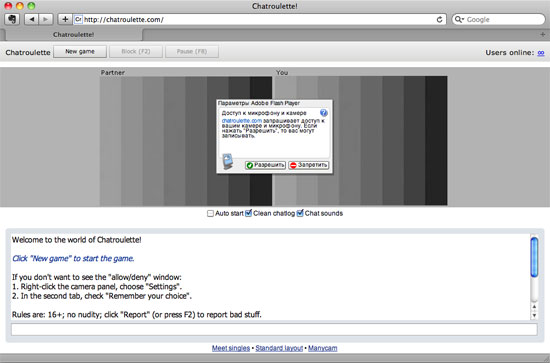Add bookmark with the plus button
The width and height of the screenshot is (550, 363).
[65, 19]
